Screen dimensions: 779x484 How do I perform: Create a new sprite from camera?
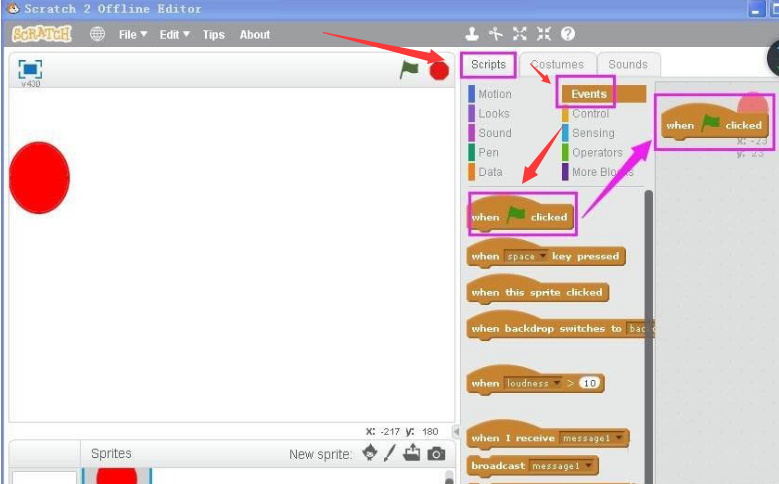tap(436, 454)
